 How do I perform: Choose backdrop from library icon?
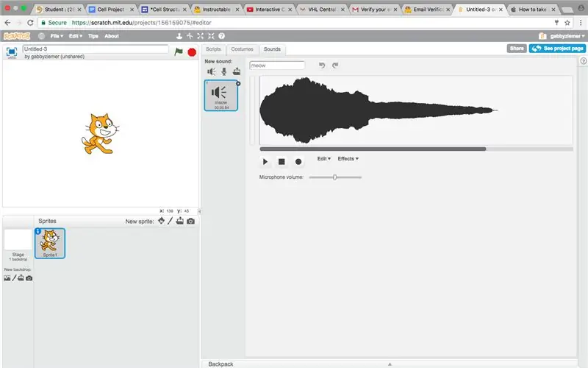[x=7, y=278]
